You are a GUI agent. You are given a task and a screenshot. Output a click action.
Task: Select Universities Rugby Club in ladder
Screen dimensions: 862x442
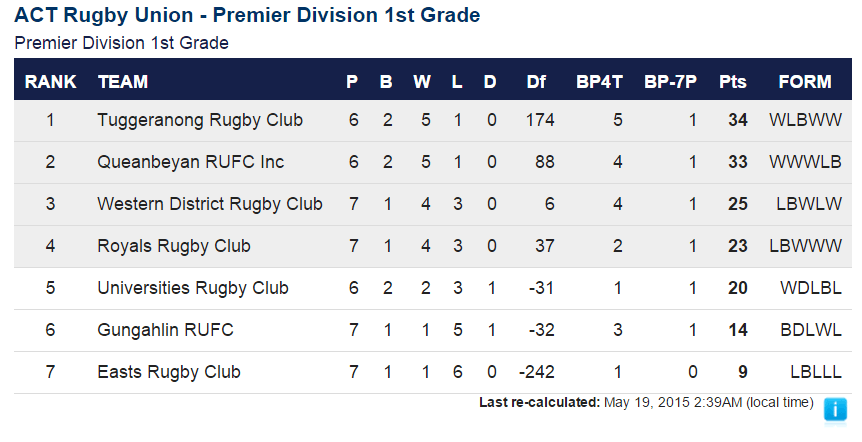(192, 288)
